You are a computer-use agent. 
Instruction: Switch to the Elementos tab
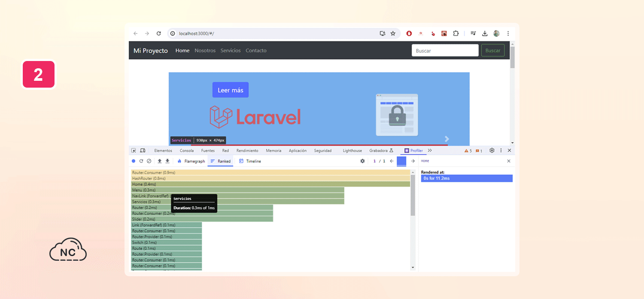[x=163, y=151]
